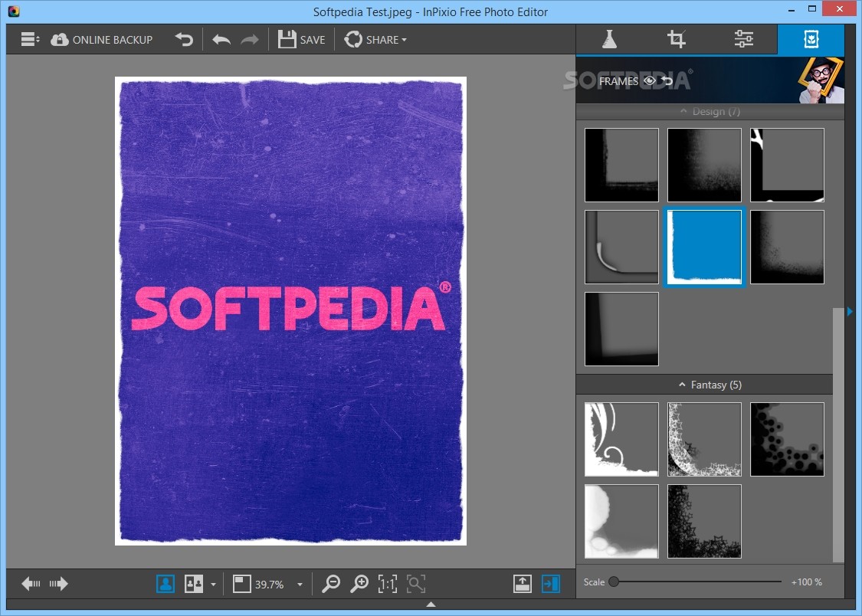862x616 pixels.
Task: Undo the last action
Action: pyautogui.click(x=221, y=40)
